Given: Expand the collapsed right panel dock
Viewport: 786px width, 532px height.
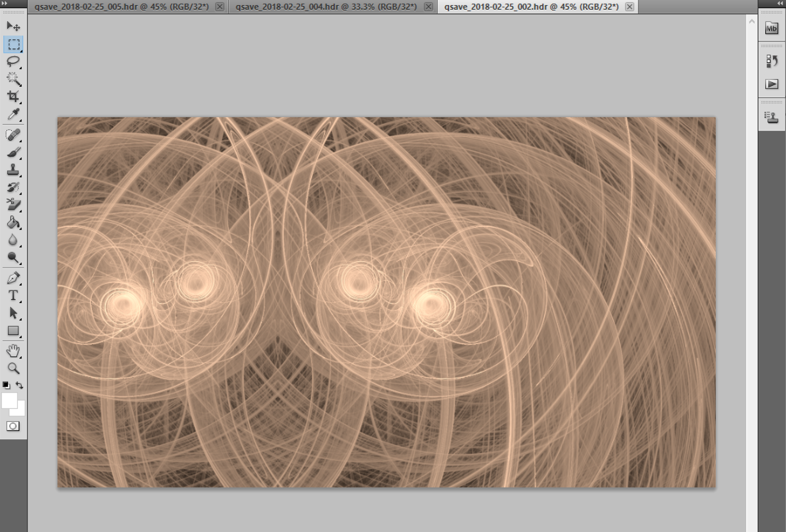Looking at the screenshot, I should [x=780, y=3].
